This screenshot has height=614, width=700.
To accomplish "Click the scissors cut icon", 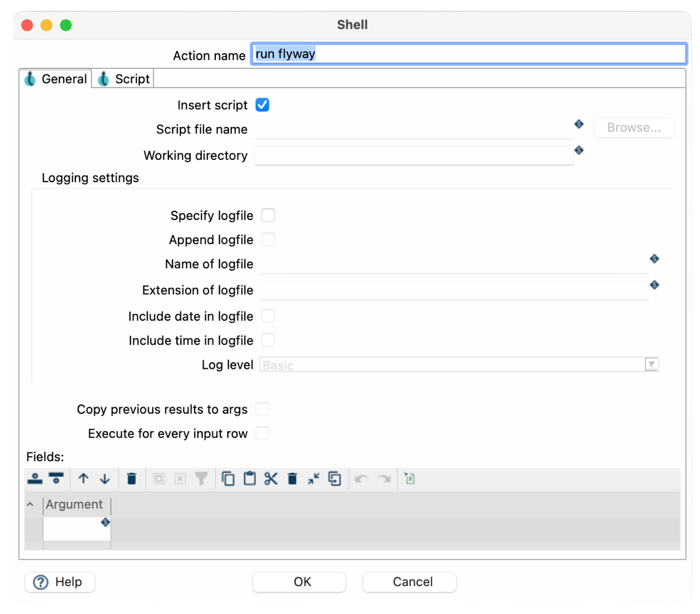I will 271,479.
